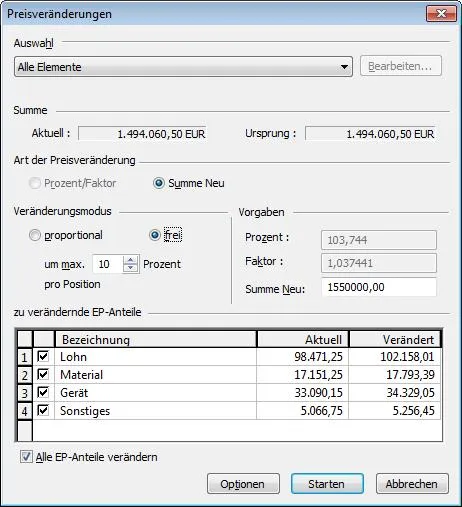Toggle the Gerät row checkbox
The width and height of the screenshot is (462, 507).
coord(43,392)
